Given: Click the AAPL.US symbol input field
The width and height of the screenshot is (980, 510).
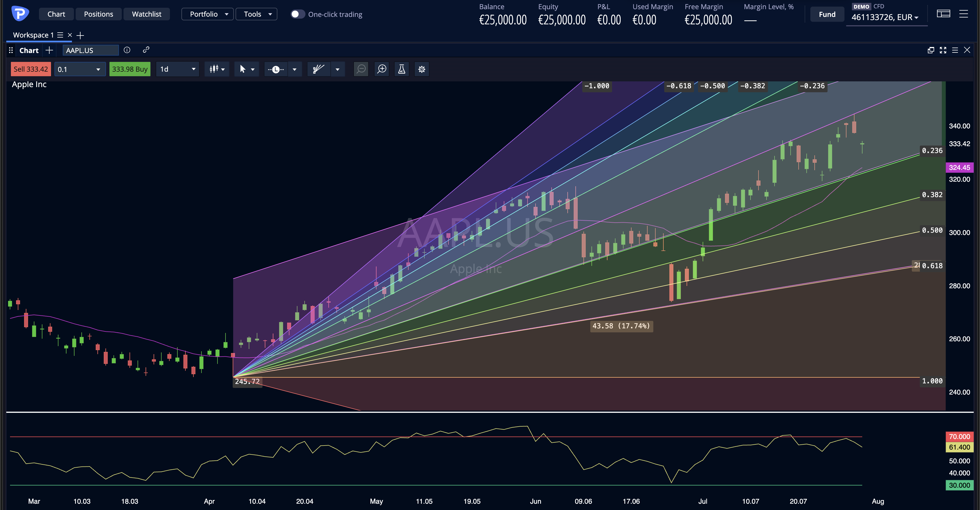Looking at the screenshot, I should pos(91,50).
